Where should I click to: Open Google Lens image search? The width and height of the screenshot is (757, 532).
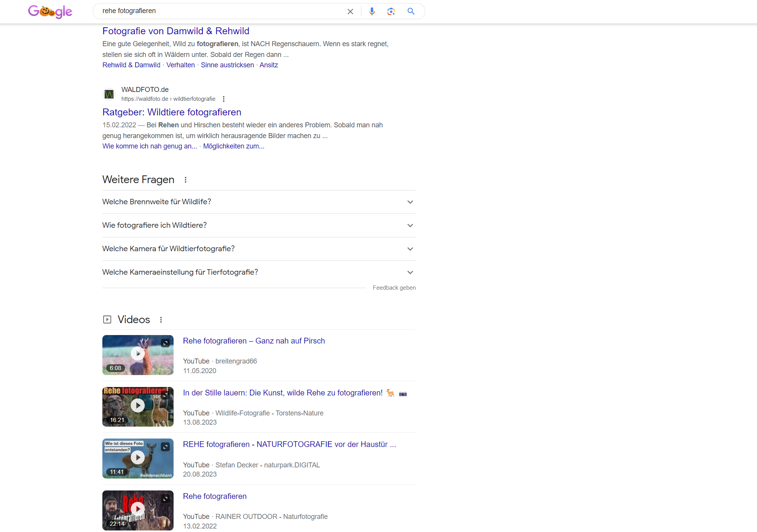[x=391, y=12]
